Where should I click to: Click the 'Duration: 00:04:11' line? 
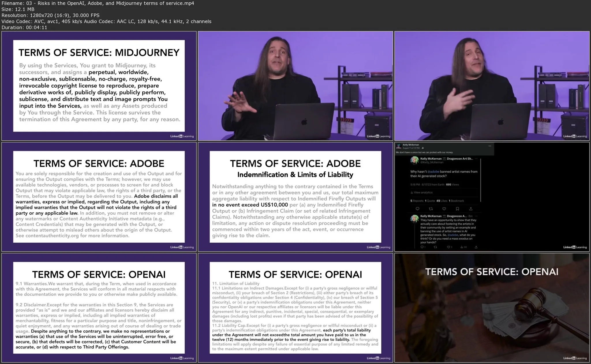[x=24, y=27]
